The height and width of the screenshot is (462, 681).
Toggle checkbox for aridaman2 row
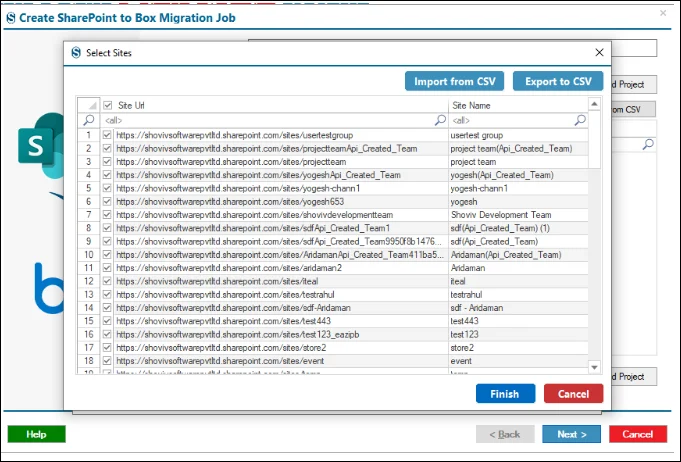107,268
